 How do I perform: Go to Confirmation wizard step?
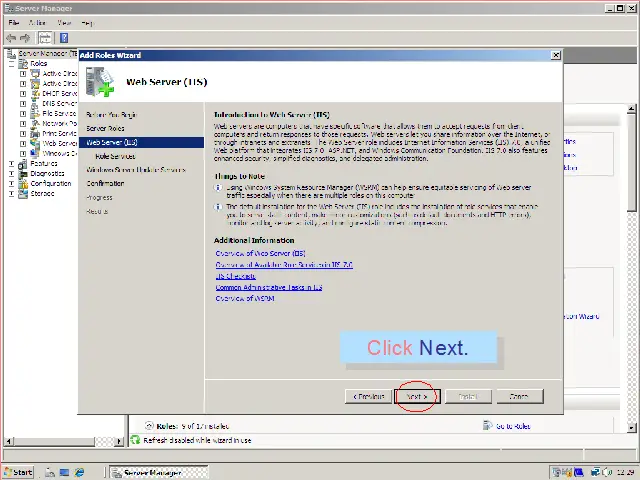click(105, 183)
